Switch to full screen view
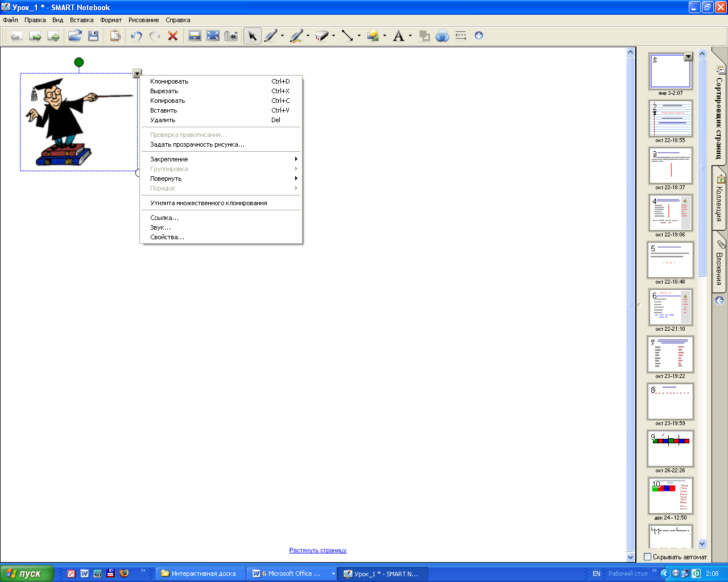 (213, 36)
